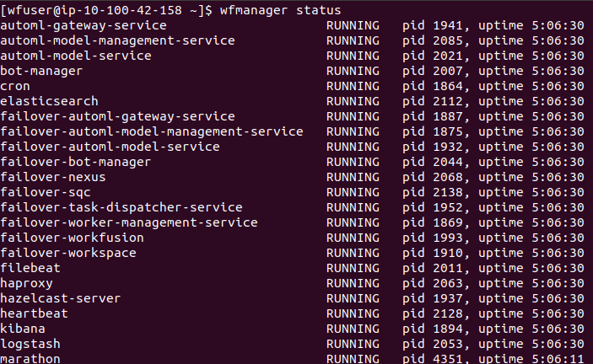
Task: Select the cron process row
Action: pyautogui.click(x=292, y=86)
